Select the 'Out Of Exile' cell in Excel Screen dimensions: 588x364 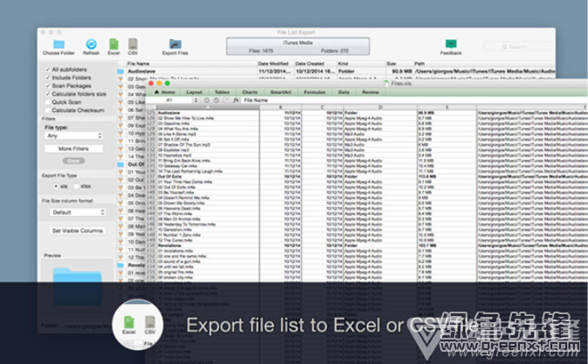click(208, 176)
